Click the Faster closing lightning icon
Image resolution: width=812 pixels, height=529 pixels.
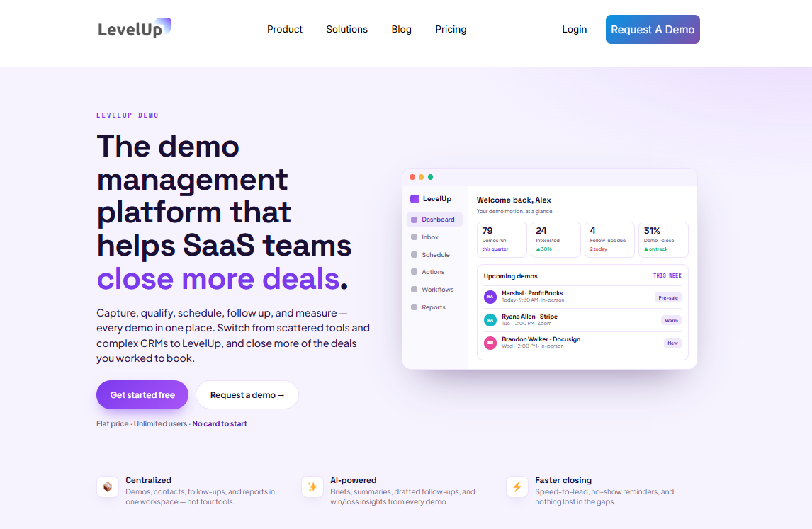[x=517, y=487]
